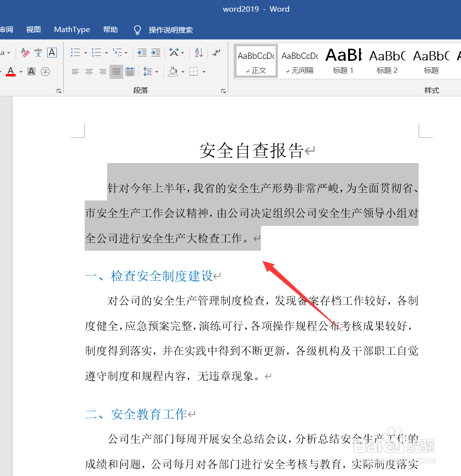Open the Phonetic Guide (拼音指南) tool
Image resolution: width=461 pixels, height=476 pixels.
38,52
